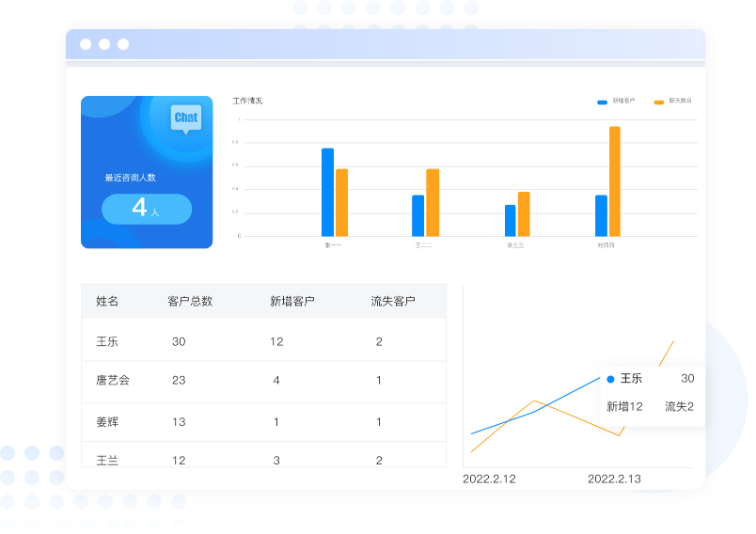Select the 王乐 row name cell
Screen dimensions: 756x534
107,341
